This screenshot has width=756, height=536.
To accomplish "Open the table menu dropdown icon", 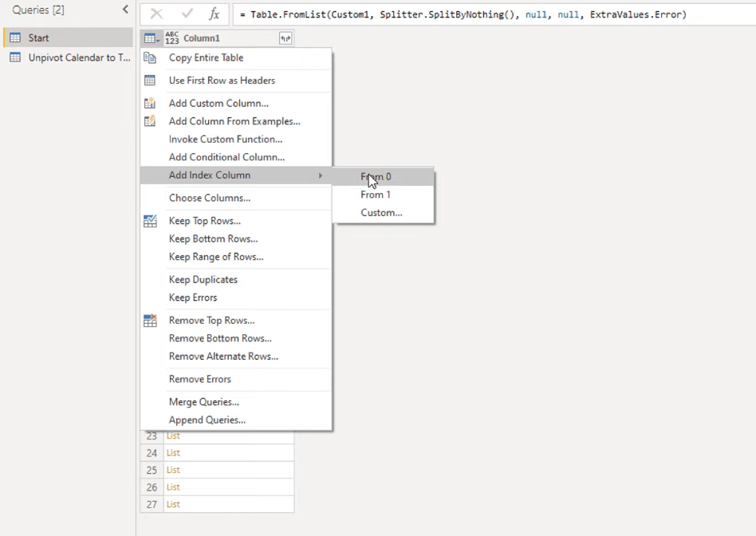I will click(152, 38).
